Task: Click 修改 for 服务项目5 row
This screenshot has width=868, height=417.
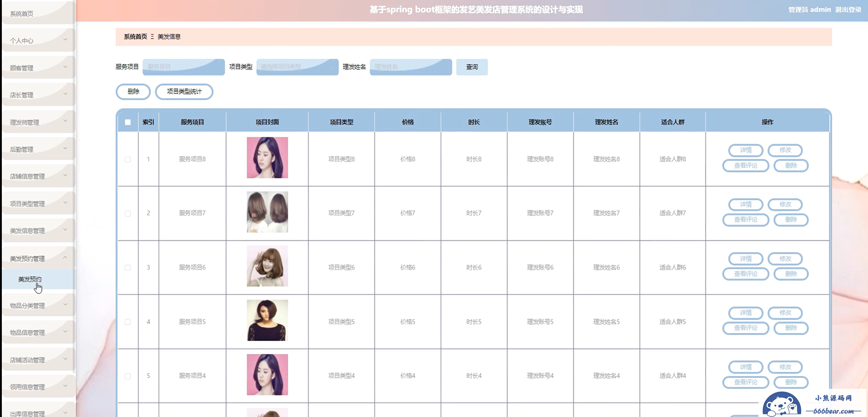Action: (785, 313)
